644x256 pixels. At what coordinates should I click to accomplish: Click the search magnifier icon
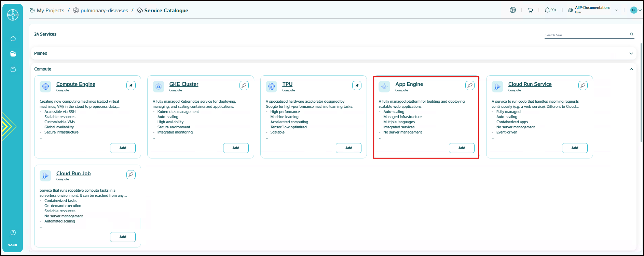[x=632, y=34]
